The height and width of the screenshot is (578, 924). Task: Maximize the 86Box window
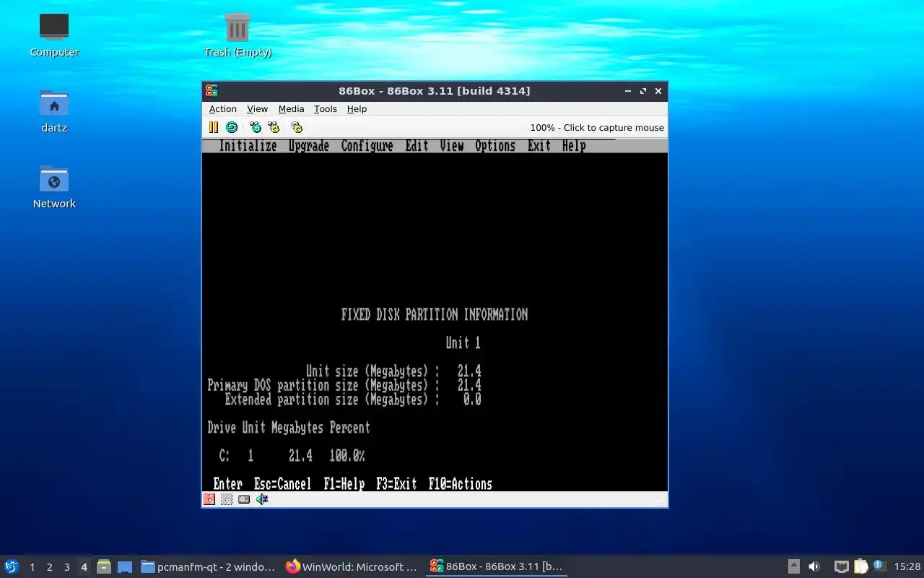pyautogui.click(x=643, y=91)
